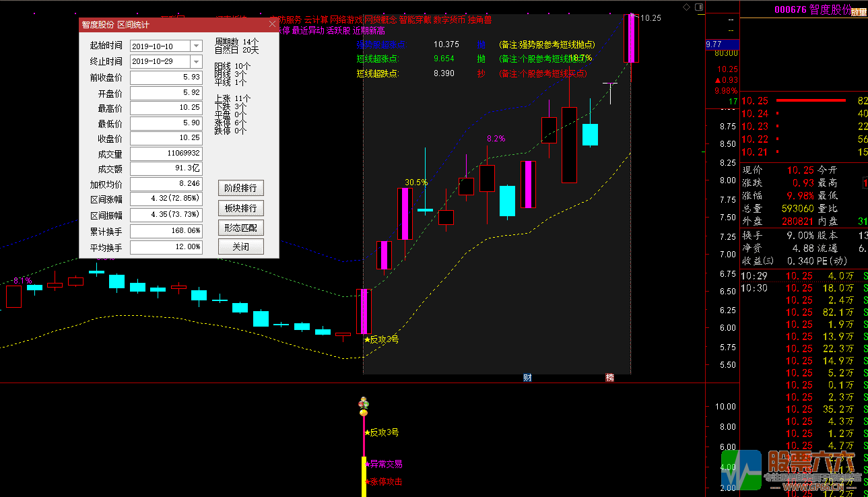This screenshot has height=497, width=868.
Task: Click the 现价 value 10.25
Action: tap(800, 170)
